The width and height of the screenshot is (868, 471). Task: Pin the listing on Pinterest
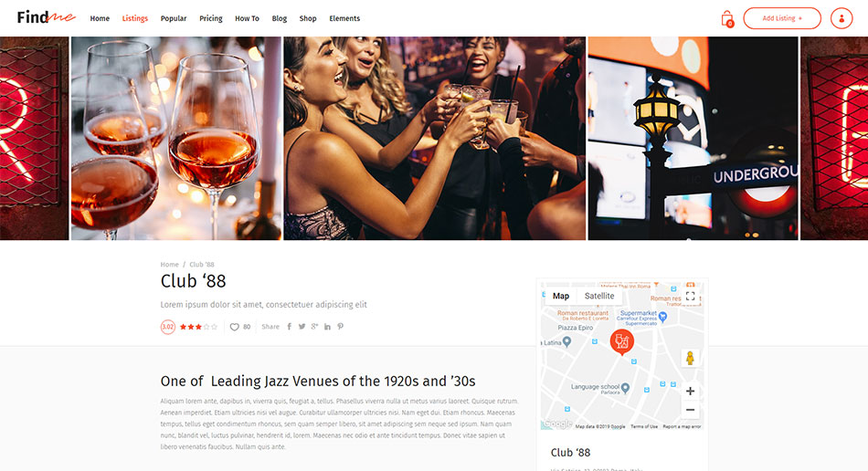[x=341, y=327]
